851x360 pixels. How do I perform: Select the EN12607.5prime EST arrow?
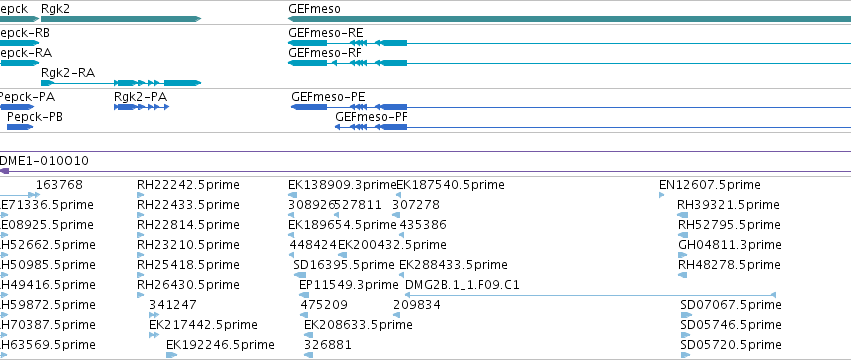point(662,195)
